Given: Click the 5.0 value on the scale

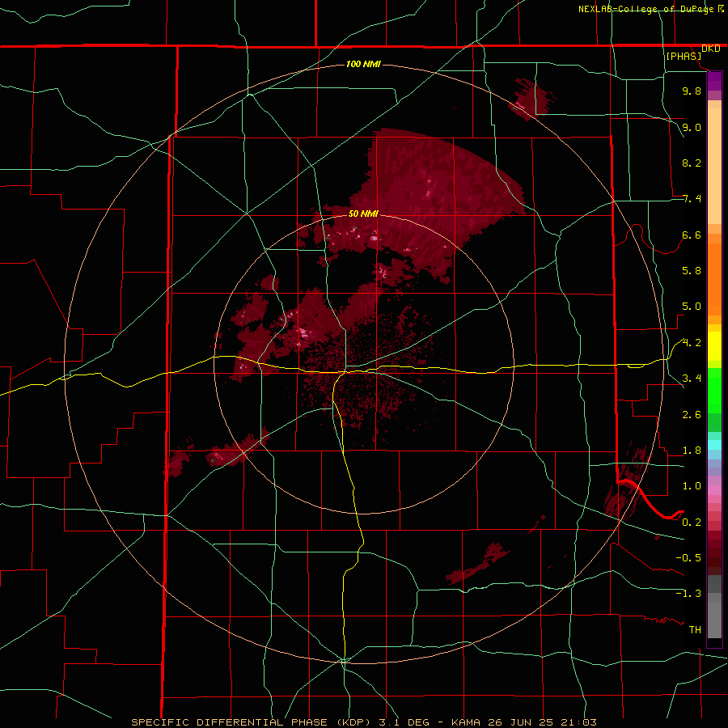Looking at the screenshot, I should tap(692, 307).
